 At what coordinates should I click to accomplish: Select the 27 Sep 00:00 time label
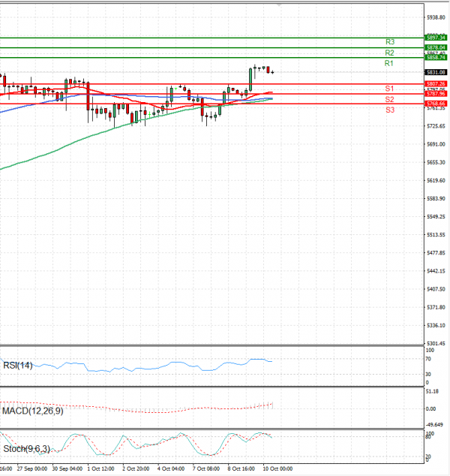pyautogui.click(x=32, y=468)
